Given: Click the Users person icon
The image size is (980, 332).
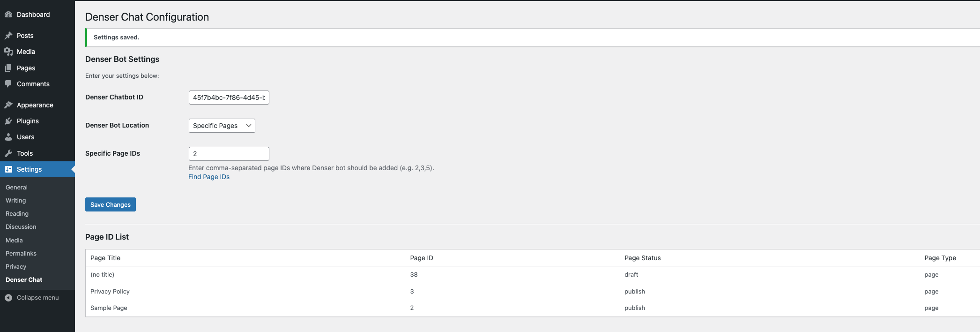Looking at the screenshot, I should coord(8,137).
